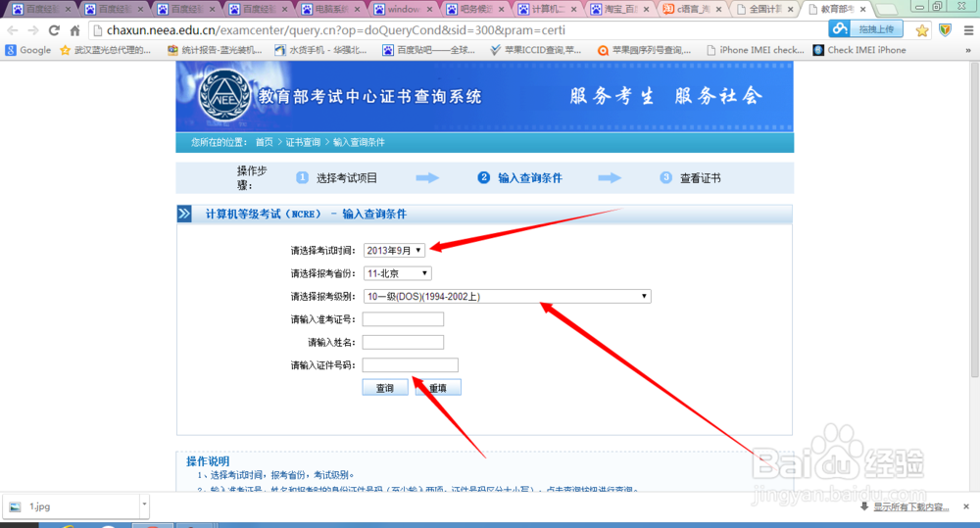Open the 统计报告-蓝光装机 bookmark
Screen dimensions: 980x528
215,50
